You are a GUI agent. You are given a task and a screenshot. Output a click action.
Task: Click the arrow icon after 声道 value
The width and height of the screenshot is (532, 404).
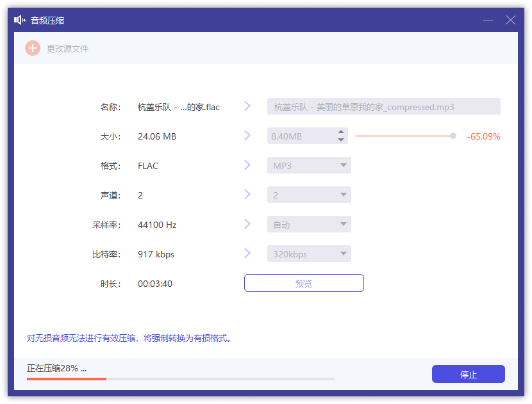coord(247,195)
